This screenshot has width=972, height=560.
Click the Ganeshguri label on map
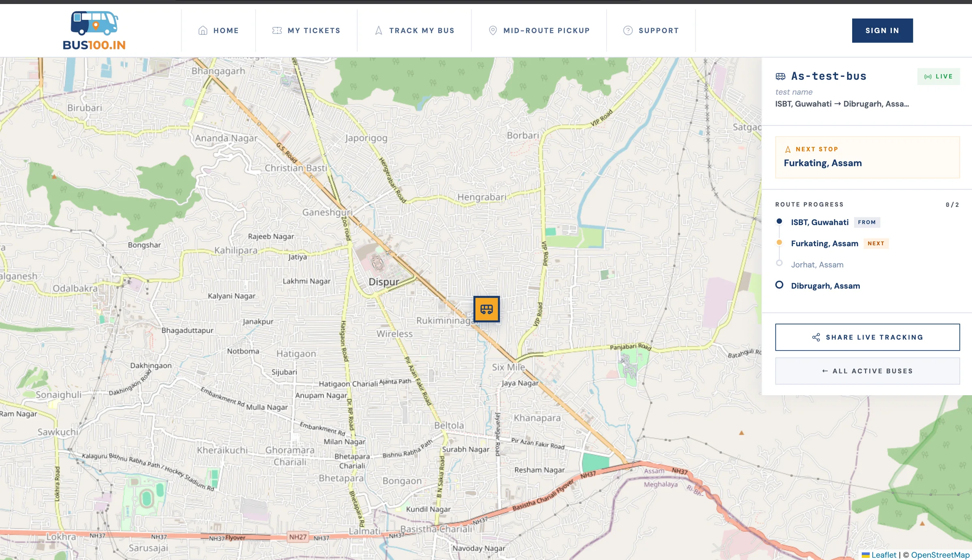pyautogui.click(x=327, y=212)
